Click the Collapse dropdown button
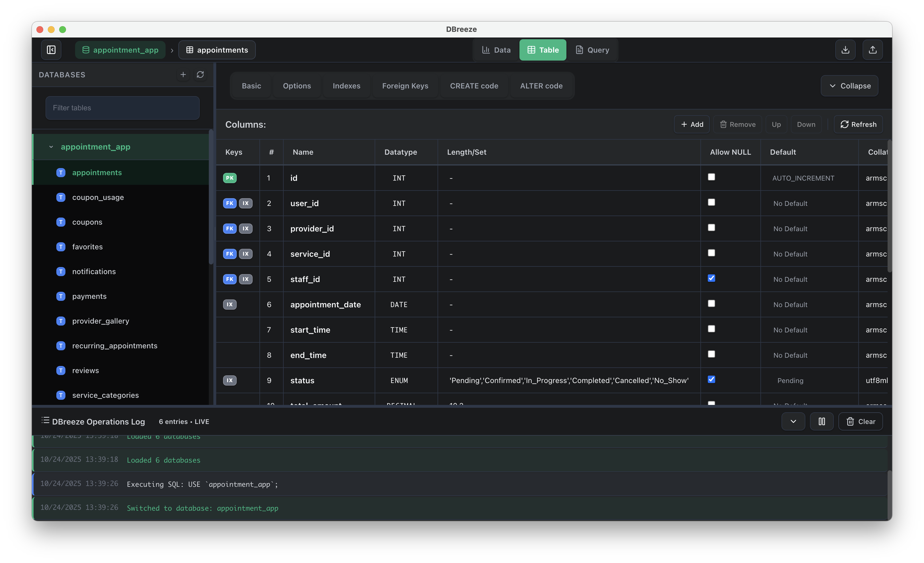The width and height of the screenshot is (924, 563). coord(849,86)
